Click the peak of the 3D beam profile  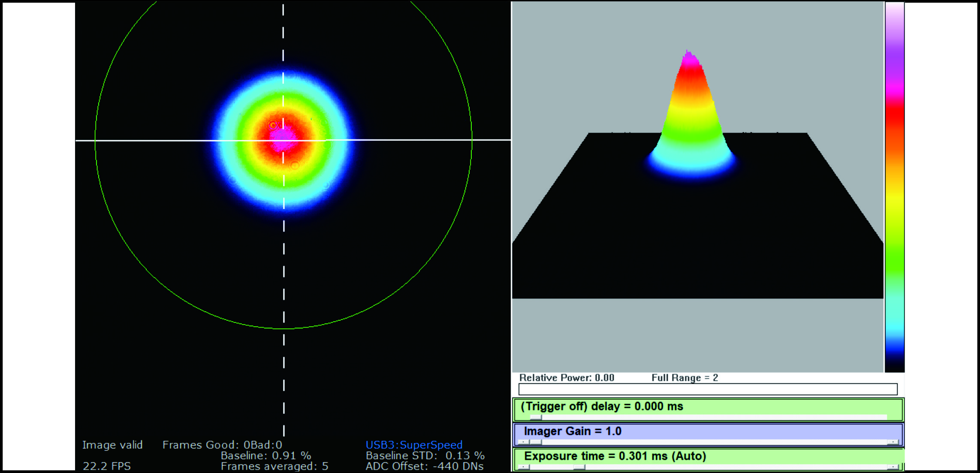click(x=689, y=55)
